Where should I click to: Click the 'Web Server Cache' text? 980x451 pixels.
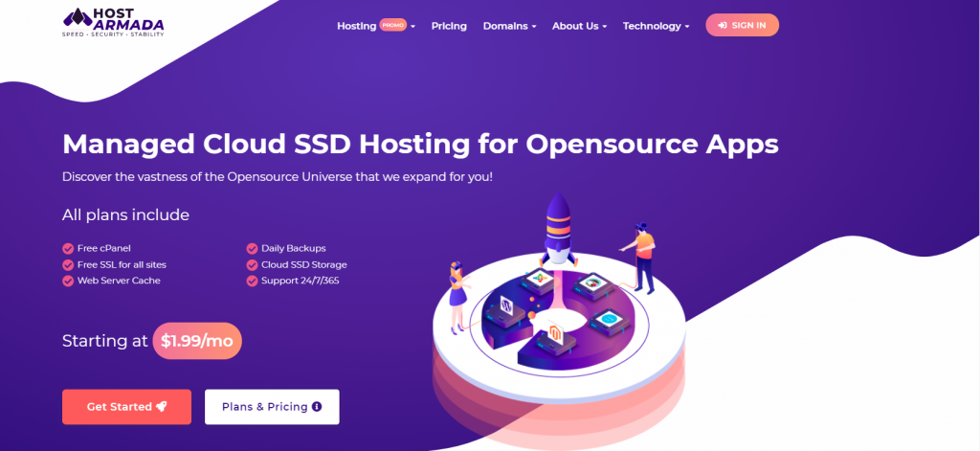click(119, 281)
